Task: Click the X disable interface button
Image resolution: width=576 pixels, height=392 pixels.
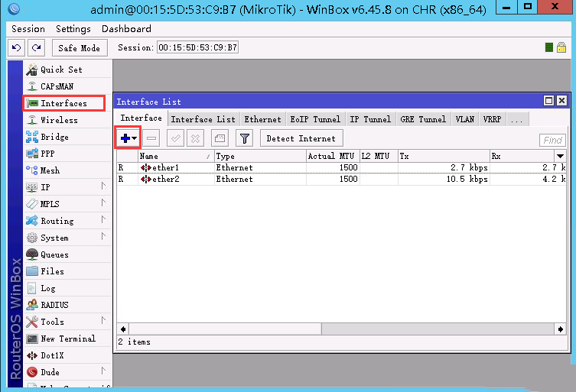Action: point(195,138)
